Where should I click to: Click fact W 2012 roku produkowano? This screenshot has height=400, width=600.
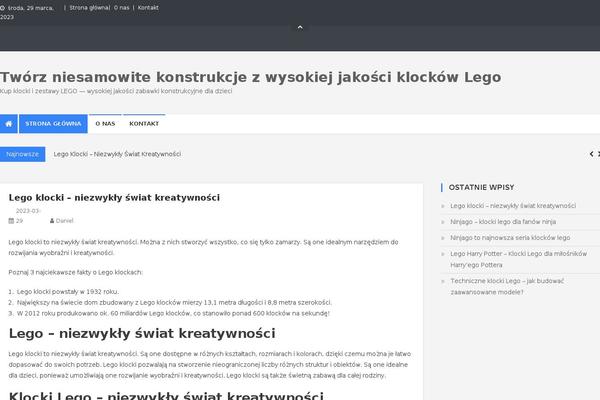click(x=173, y=313)
